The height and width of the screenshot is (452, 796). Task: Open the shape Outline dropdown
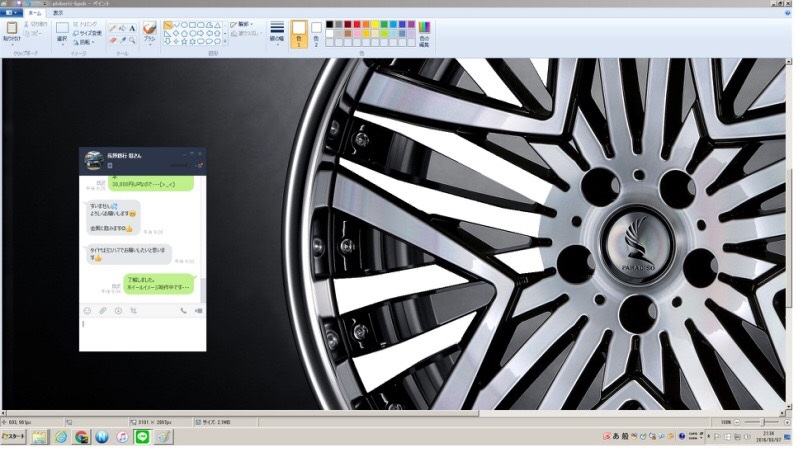pos(243,23)
